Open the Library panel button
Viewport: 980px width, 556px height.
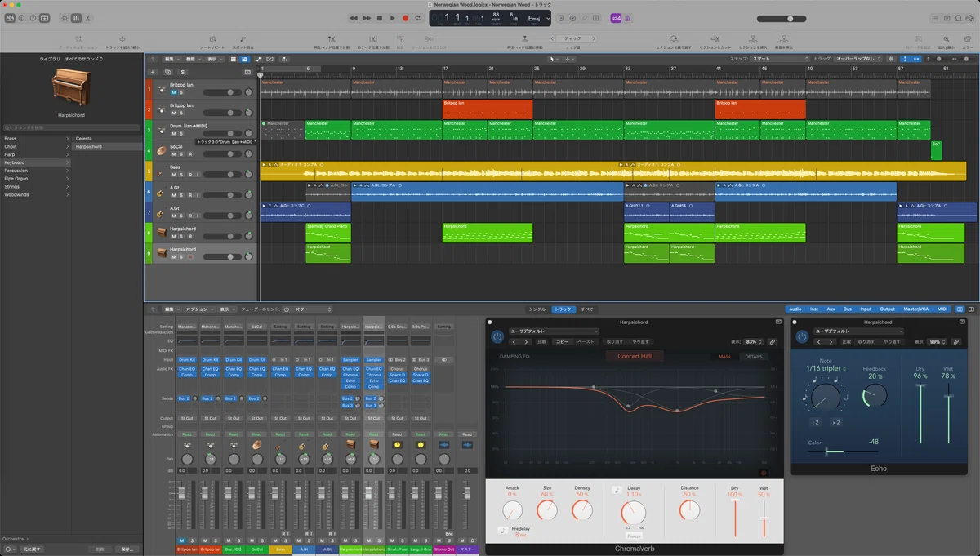(10, 18)
